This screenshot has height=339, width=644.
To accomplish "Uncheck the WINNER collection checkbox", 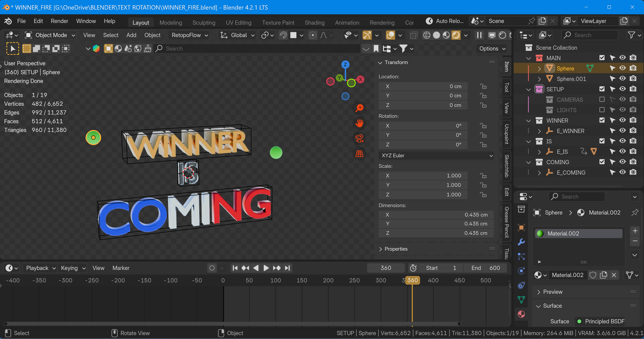I will (x=602, y=120).
